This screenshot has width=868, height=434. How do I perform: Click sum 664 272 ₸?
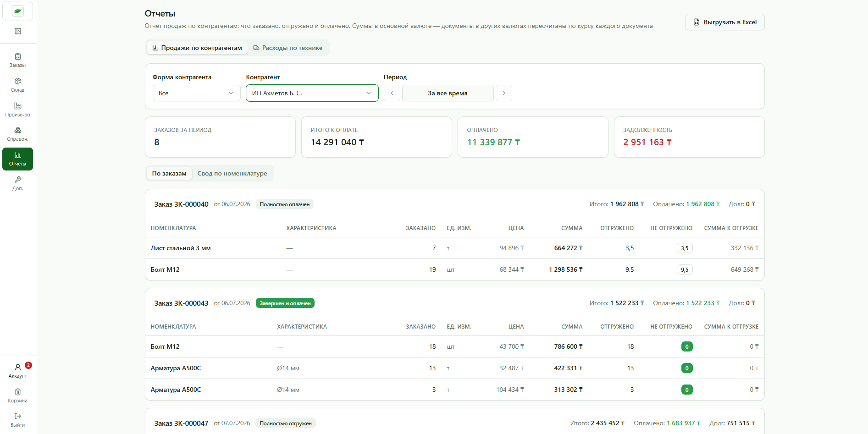[569, 248]
